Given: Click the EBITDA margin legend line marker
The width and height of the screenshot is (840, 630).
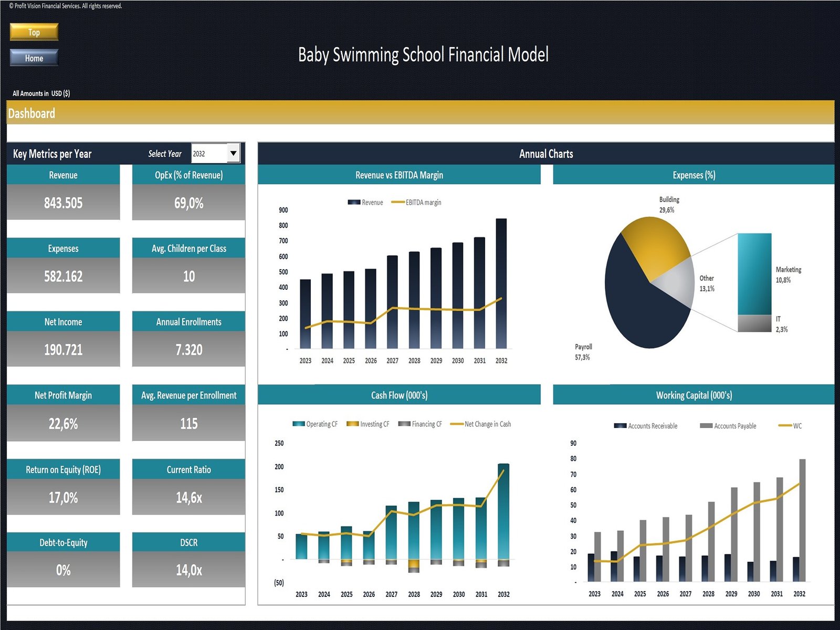Looking at the screenshot, I should pos(398,202).
